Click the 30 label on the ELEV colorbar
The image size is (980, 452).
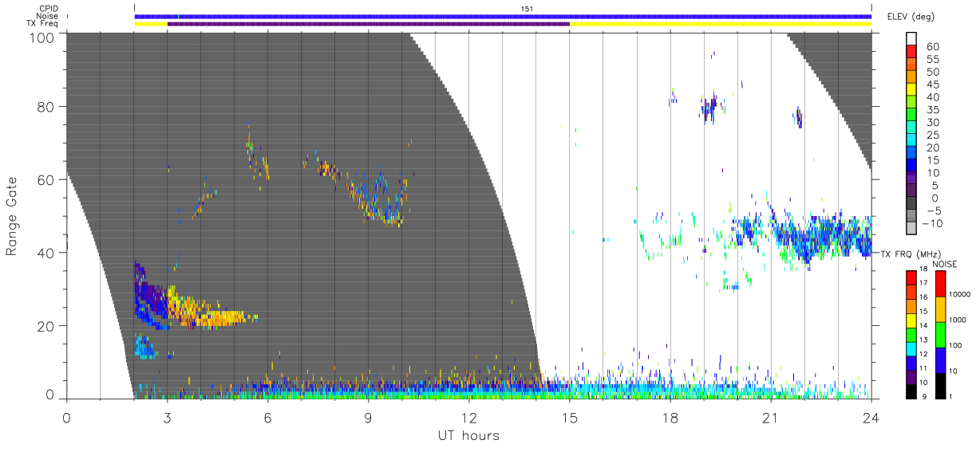point(933,123)
